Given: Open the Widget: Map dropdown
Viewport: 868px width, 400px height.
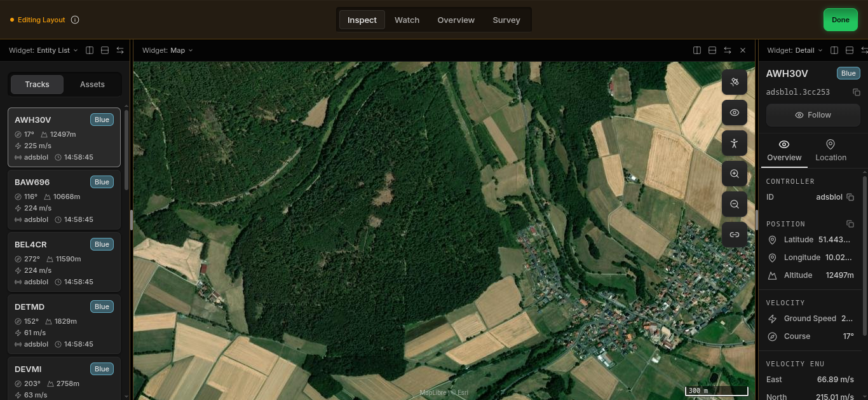Looking at the screenshot, I should pos(167,50).
